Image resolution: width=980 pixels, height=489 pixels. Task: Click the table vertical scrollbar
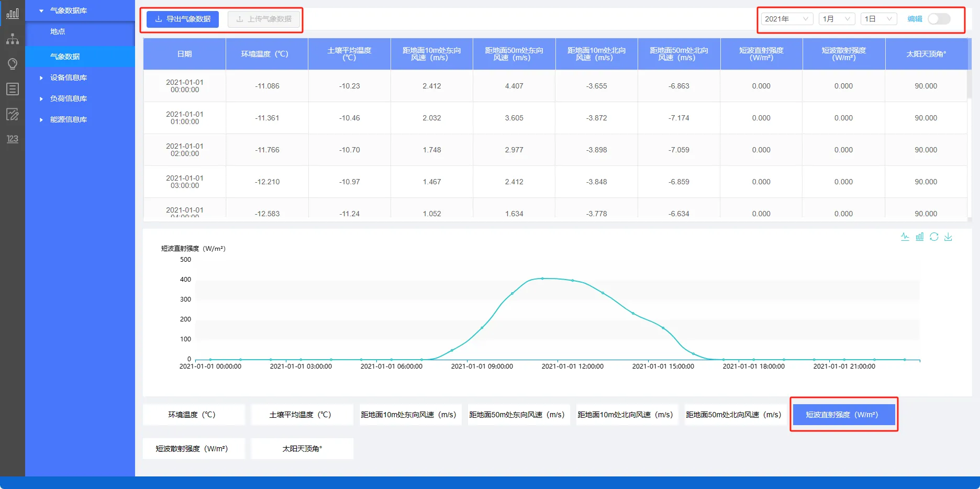pyautogui.click(x=970, y=84)
